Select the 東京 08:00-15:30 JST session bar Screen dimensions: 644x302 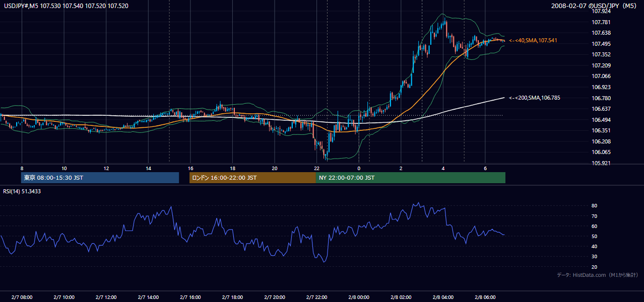coord(100,178)
